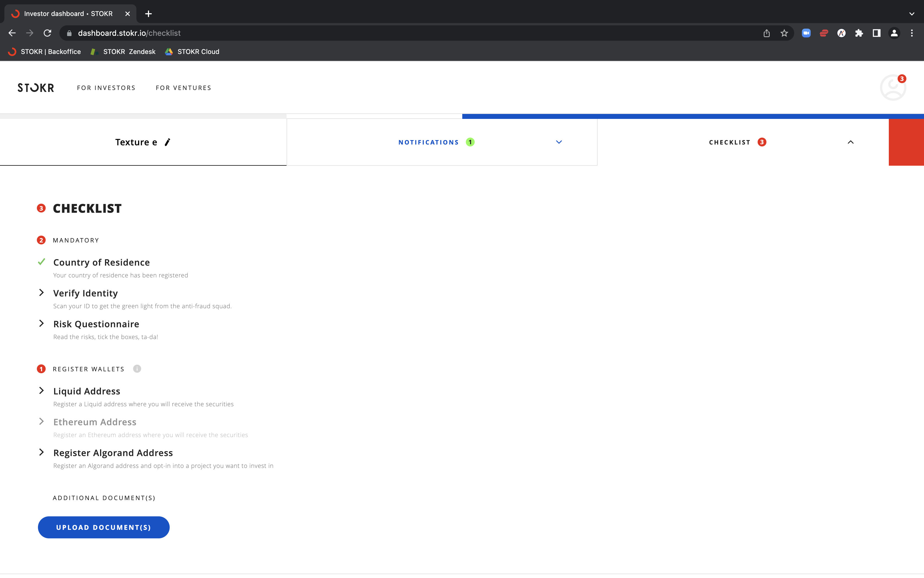This screenshot has width=924, height=578.
Task: Click the Algorand address description text
Action: coord(163,466)
